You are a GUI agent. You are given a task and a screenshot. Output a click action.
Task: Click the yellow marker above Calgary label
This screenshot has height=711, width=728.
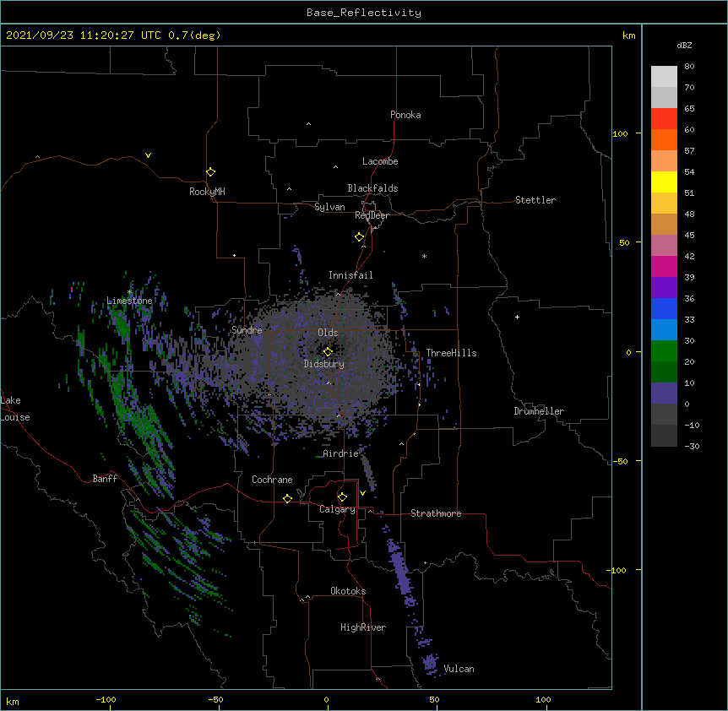click(x=342, y=497)
